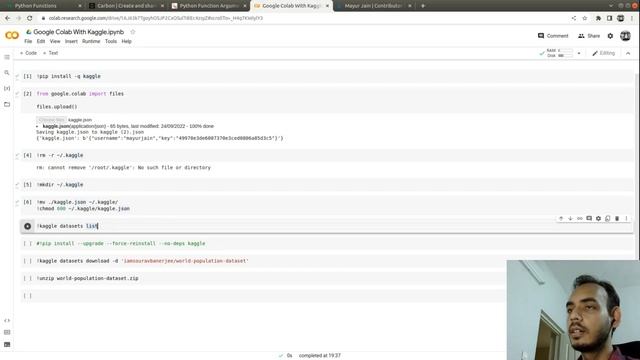Open cell editor settings gear
640x360 pixels.
[598, 218]
